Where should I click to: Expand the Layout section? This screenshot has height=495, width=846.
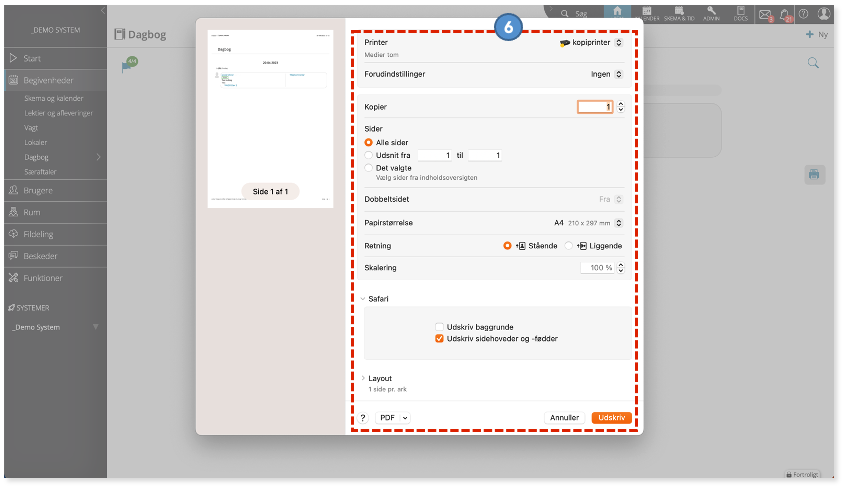363,378
